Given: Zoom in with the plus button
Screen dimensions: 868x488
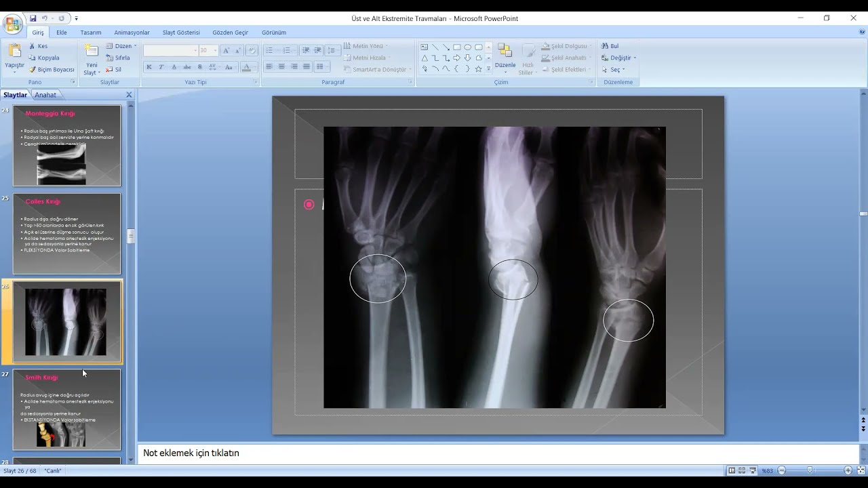Looking at the screenshot, I should coord(848,470).
